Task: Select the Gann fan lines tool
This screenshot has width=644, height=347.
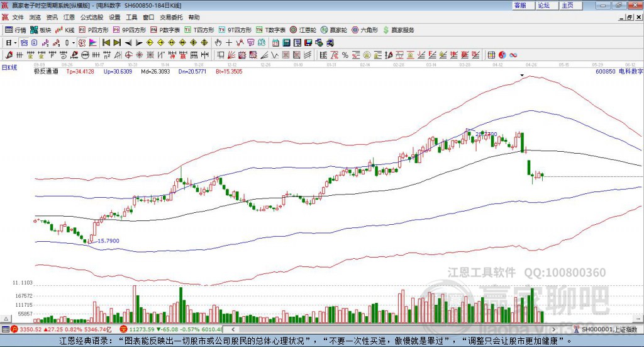Action: (x=231, y=55)
